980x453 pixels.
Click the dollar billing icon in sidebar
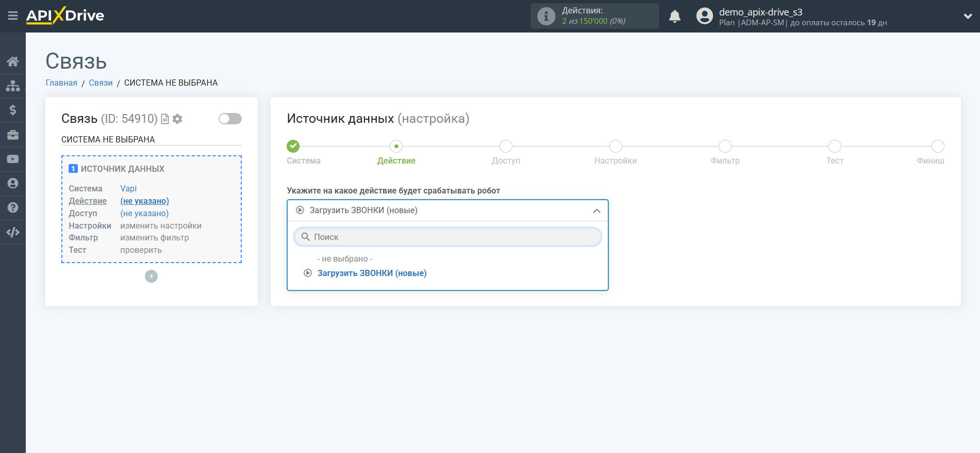(13, 110)
